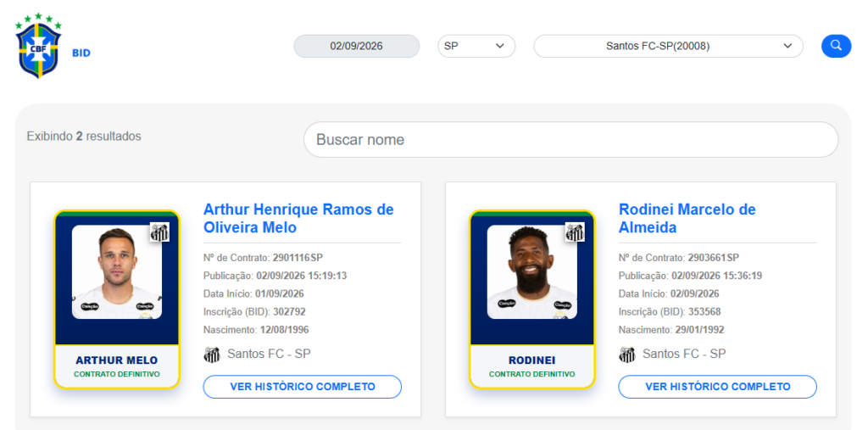The height and width of the screenshot is (430, 868).
Task: Click BID inscription 353568
Action: click(704, 311)
